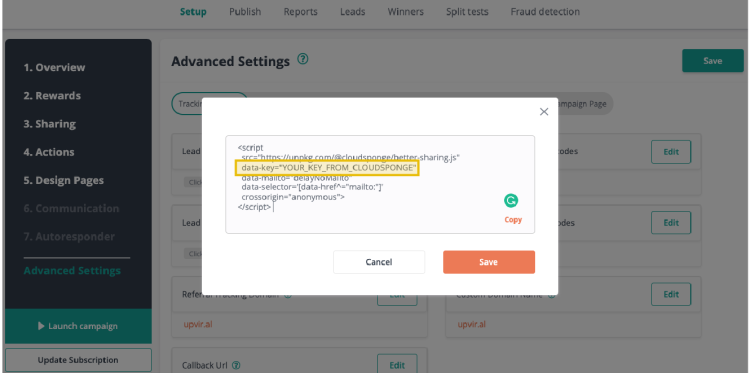Click help icon next to Callback Url

[x=236, y=366]
